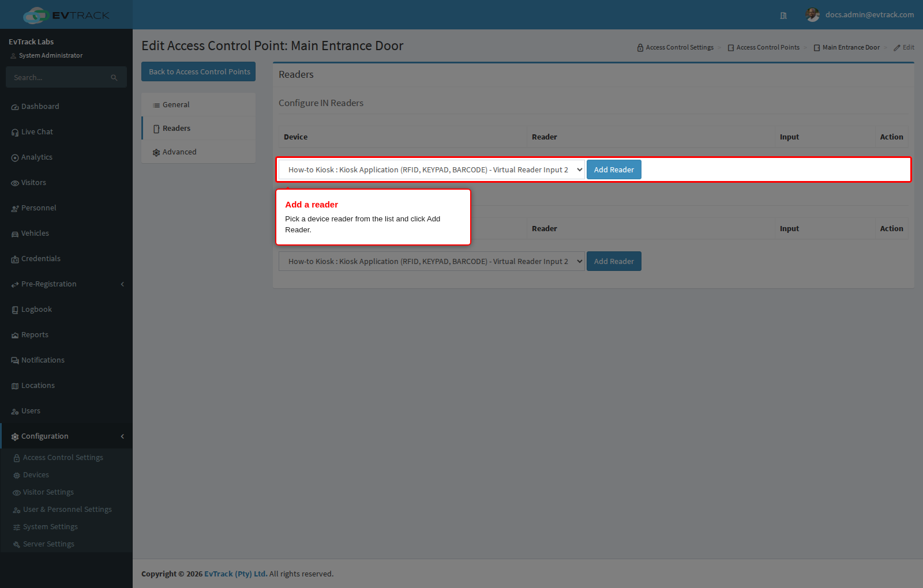The height and width of the screenshot is (588, 923).
Task: Open the docs.admin@evtrack.com user menu
Action: (x=860, y=15)
